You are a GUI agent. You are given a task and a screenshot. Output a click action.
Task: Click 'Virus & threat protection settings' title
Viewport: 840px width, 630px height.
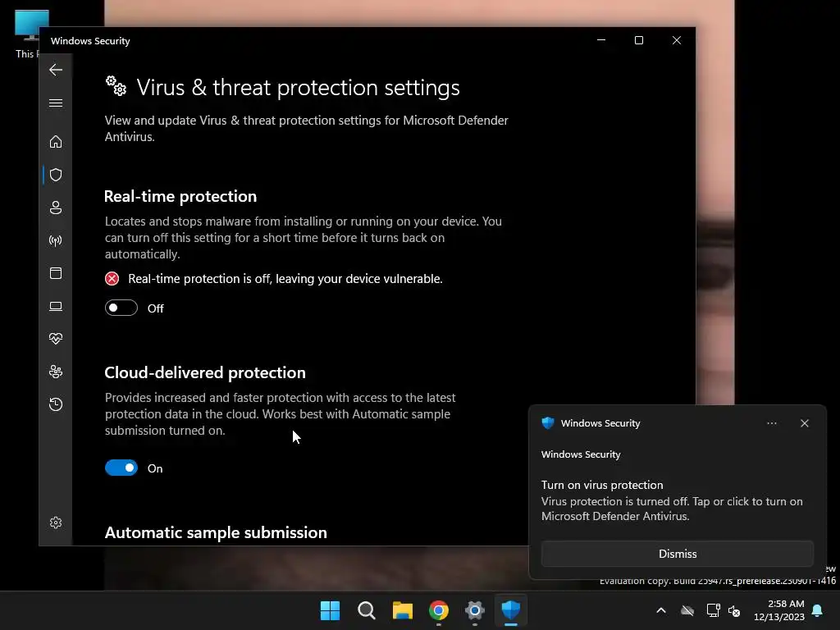298,87
